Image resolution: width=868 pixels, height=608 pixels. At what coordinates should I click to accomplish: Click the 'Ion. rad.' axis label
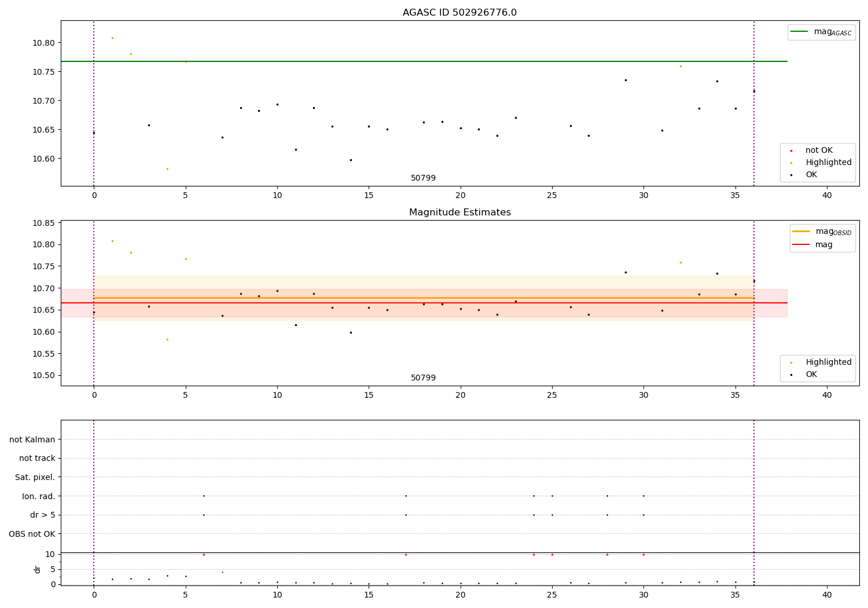(x=39, y=496)
